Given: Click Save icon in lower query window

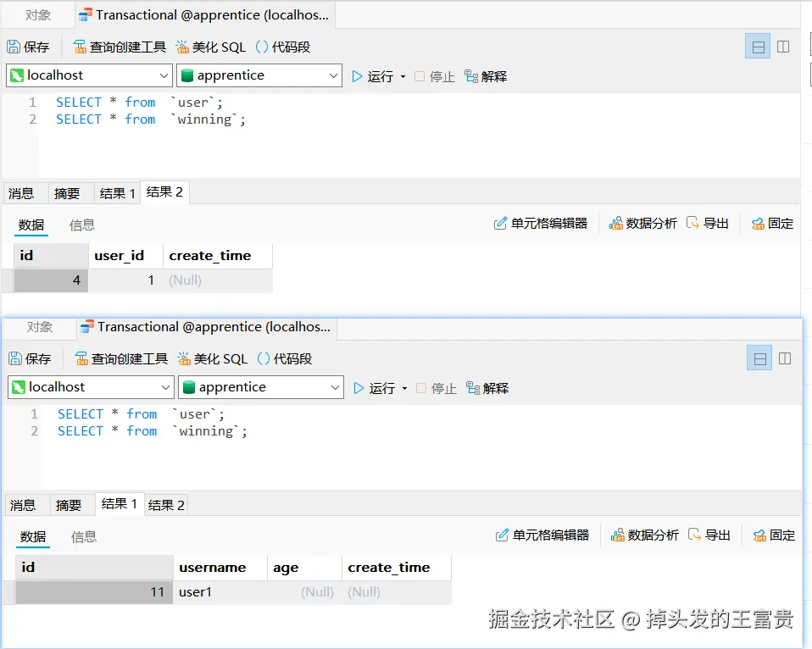Looking at the screenshot, I should 30,358.
